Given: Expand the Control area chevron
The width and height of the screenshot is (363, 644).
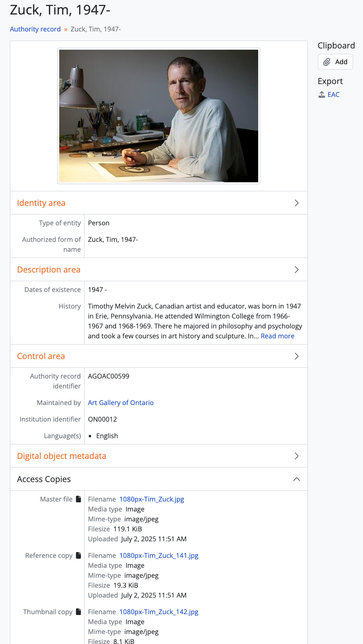Looking at the screenshot, I should click(x=297, y=356).
